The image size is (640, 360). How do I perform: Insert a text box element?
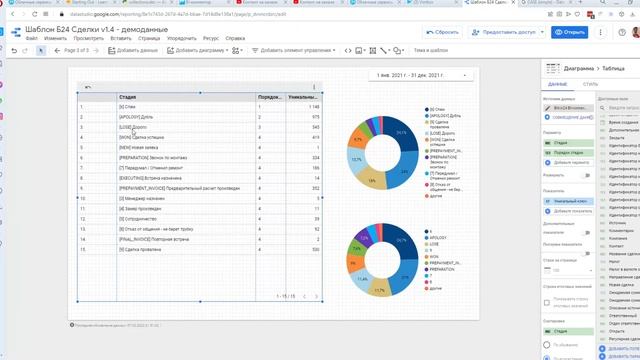(x=373, y=51)
